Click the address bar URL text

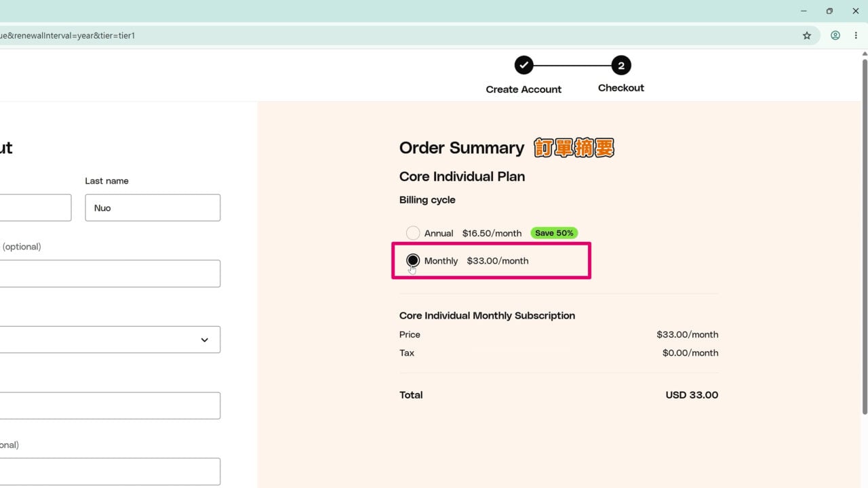tap(68, 35)
